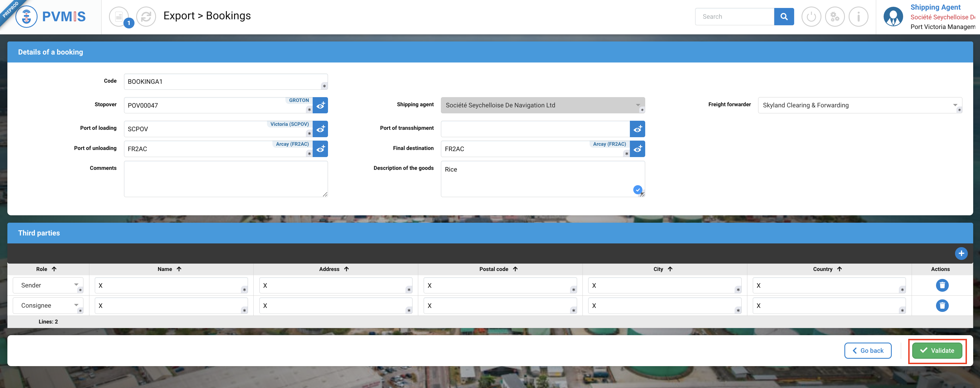The width and height of the screenshot is (980, 388).
Task: Delete the Sender third party row
Action: [942, 285]
